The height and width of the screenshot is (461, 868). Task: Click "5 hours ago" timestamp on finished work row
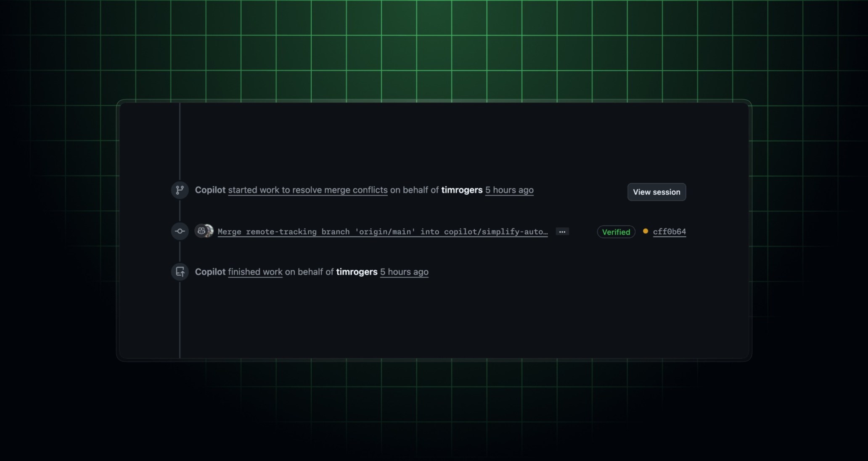tap(404, 272)
